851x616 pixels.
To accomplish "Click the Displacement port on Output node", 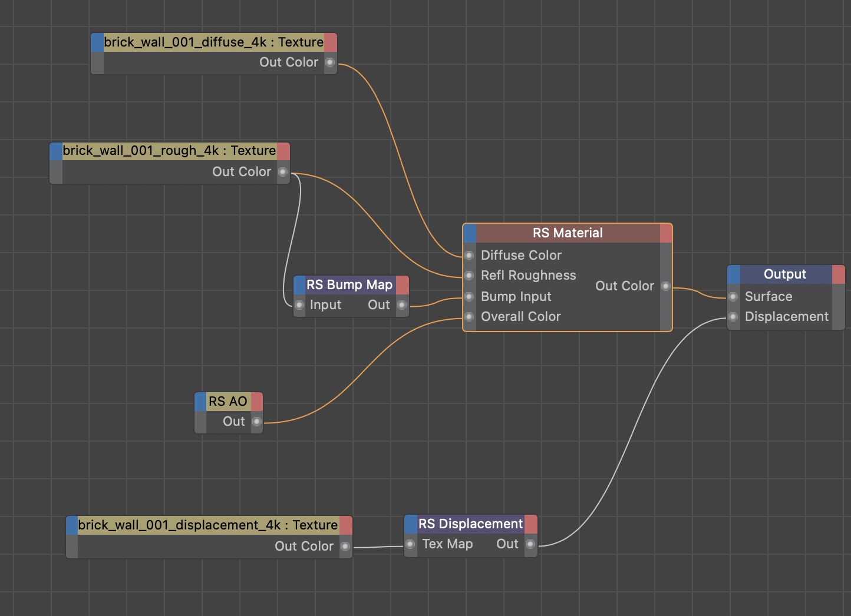I will pyautogui.click(x=733, y=317).
